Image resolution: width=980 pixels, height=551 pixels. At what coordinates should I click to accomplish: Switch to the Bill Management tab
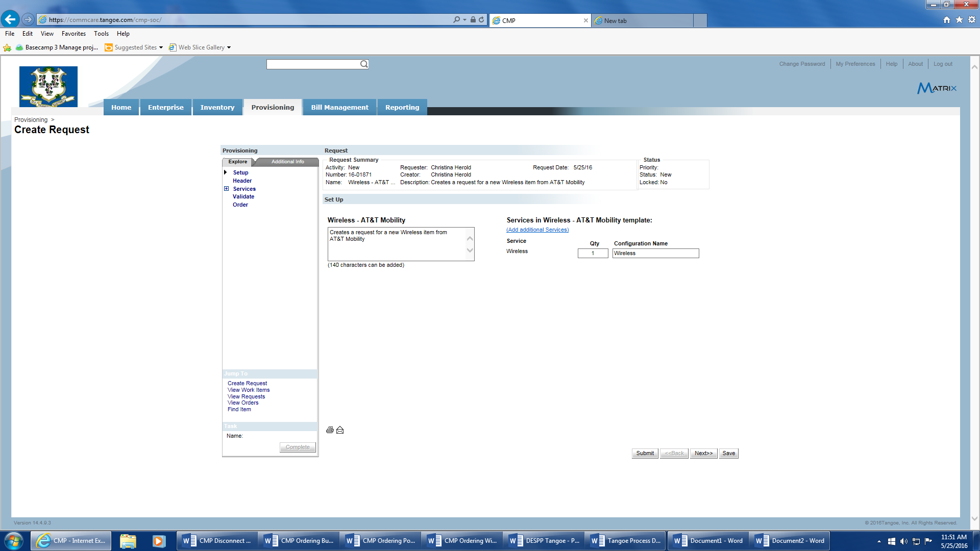tap(339, 107)
